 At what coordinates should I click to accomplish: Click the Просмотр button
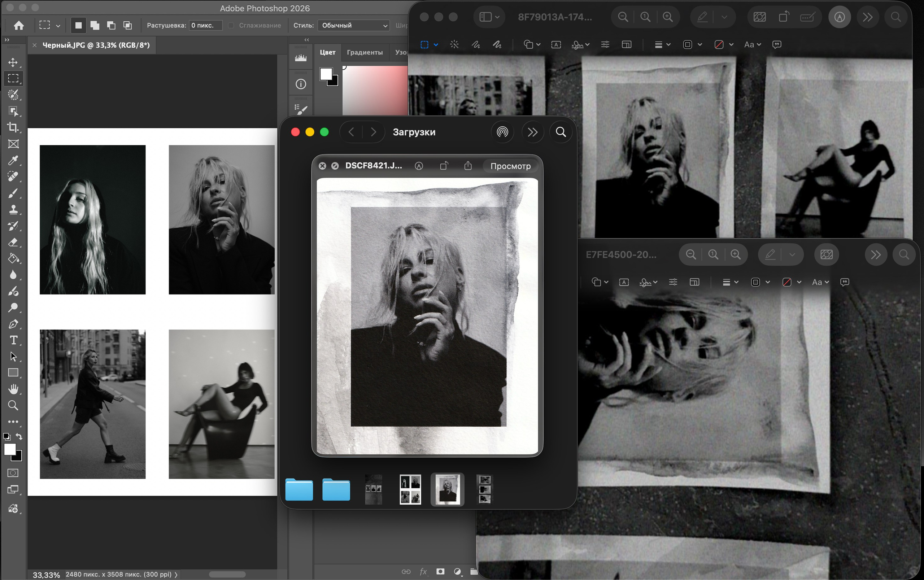coord(510,166)
